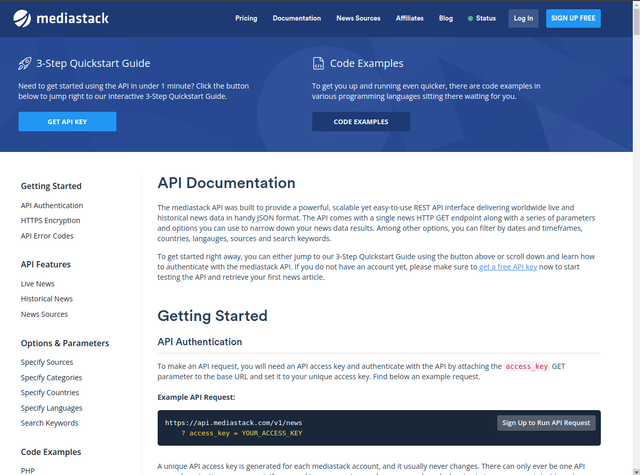Open Specify Categories sidebar link
Image resolution: width=640 pixels, height=475 pixels.
[x=51, y=377]
